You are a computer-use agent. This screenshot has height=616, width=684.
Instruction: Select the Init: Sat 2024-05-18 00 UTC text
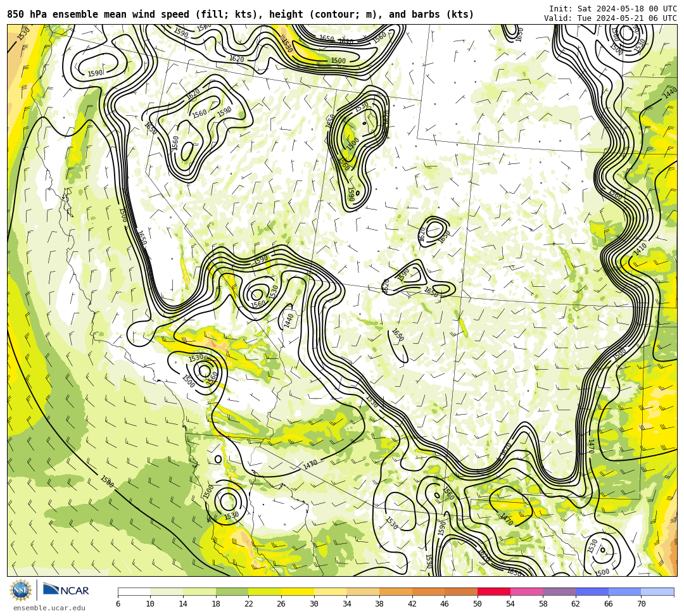coord(613,9)
